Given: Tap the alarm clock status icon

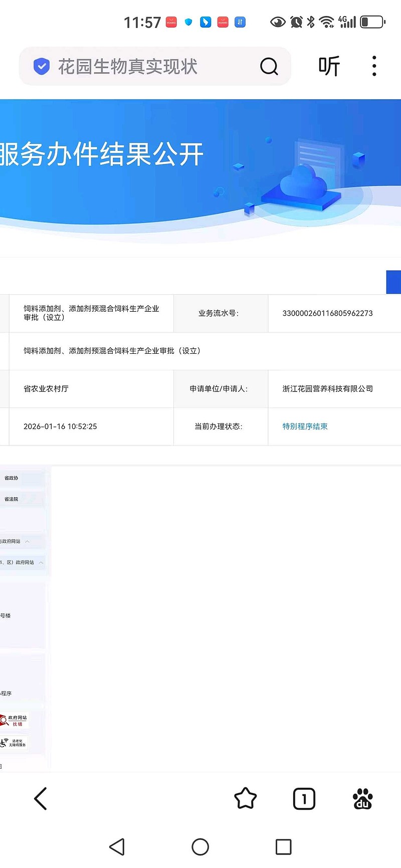Looking at the screenshot, I should click(x=296, y=22).
